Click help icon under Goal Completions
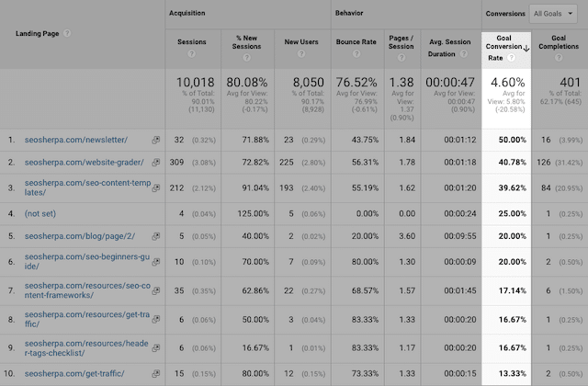The image size is (588, 386). click(559, 57)
